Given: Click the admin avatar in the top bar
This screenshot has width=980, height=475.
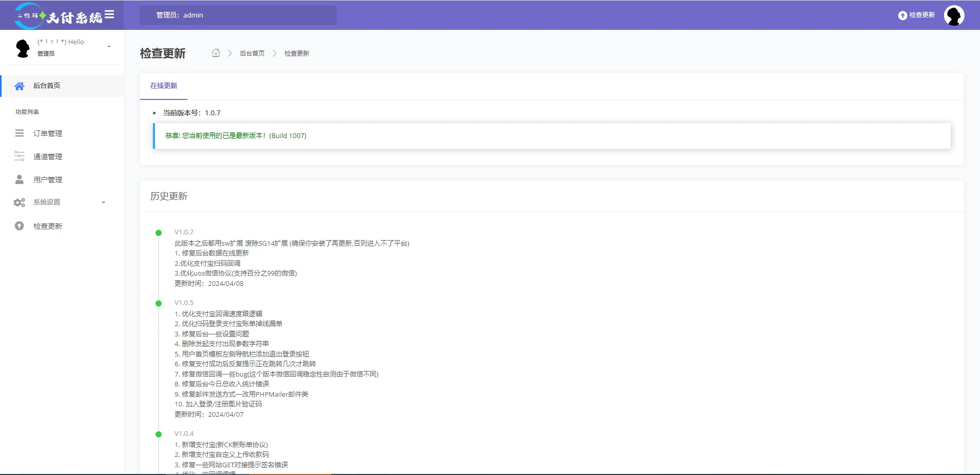Looking at the screenshot, I should (x=954, y=15).
